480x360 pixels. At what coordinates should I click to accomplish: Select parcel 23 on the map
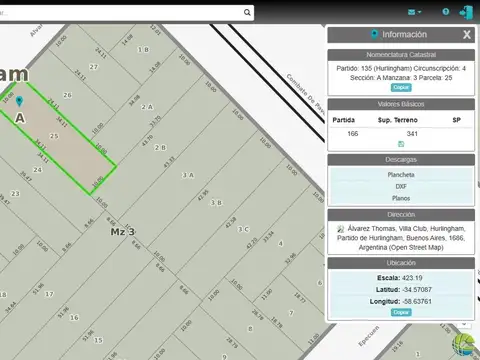(x=15, y=193)
